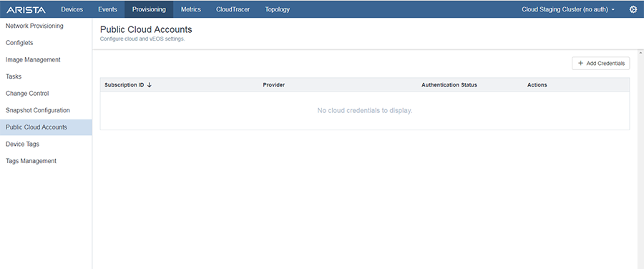This screenshot has height=269, width=644.
Task: Click the Authentication Status column header
Action: (x=449, y=85)
